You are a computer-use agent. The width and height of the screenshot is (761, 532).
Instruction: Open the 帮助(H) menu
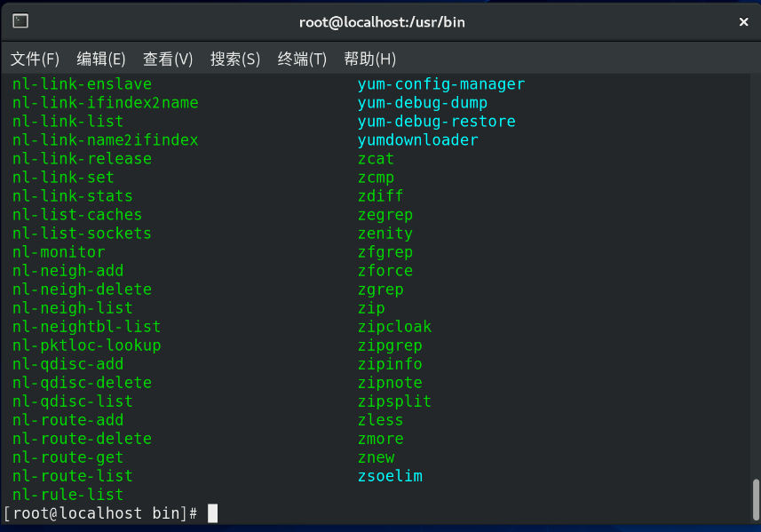coord(369,59)
